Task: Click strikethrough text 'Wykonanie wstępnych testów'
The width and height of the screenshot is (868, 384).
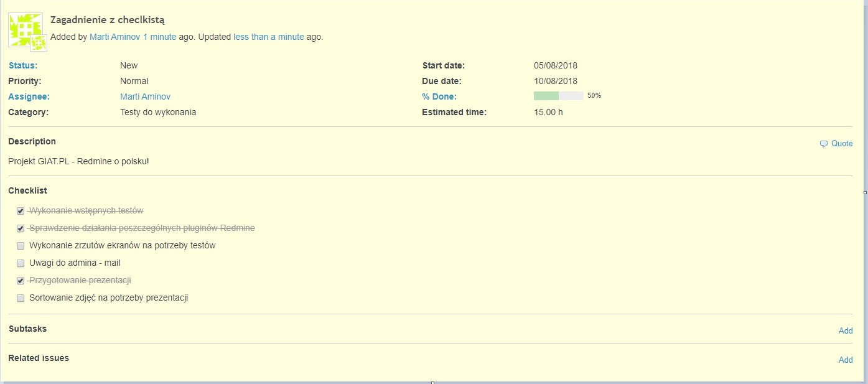Action: (x=86, y=211)
